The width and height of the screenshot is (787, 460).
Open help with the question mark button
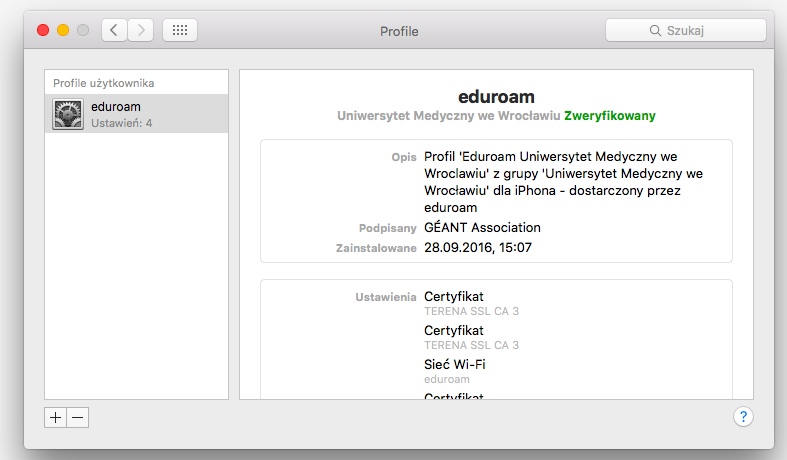[x=743, y=417]
